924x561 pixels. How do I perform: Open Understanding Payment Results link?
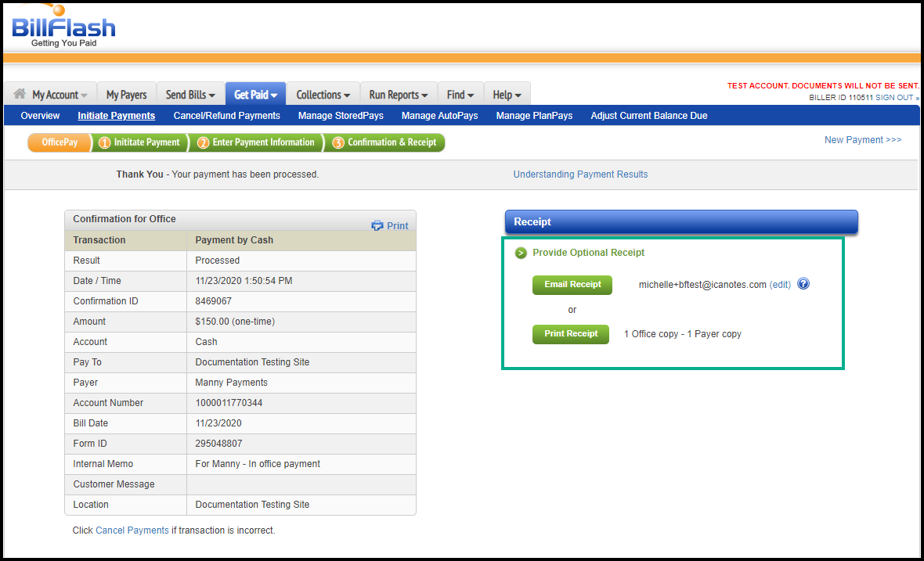point(580,174)
